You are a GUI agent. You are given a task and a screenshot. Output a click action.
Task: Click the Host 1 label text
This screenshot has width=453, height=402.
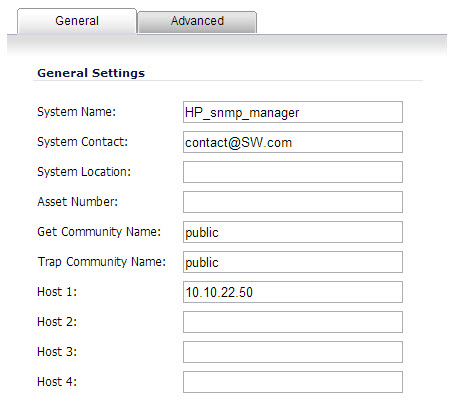click(x=57, y=292)
